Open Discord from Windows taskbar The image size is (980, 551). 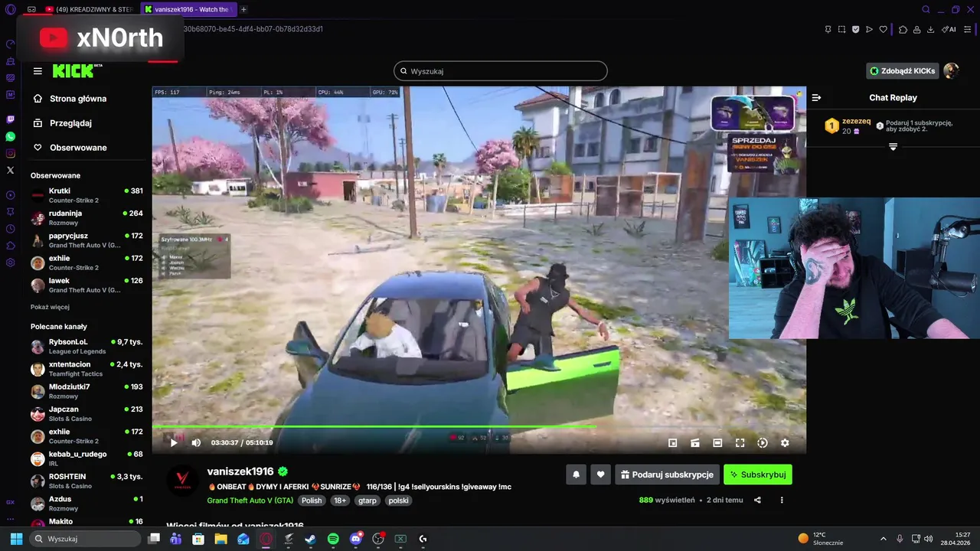(355, 539)
